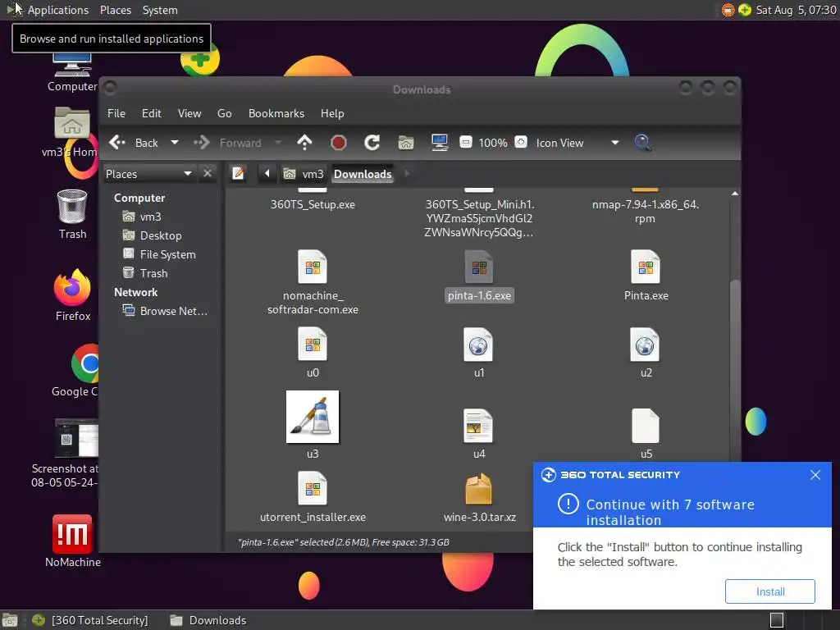
Task: Click the left path bar scroll arrow
Action: (267, 174)
